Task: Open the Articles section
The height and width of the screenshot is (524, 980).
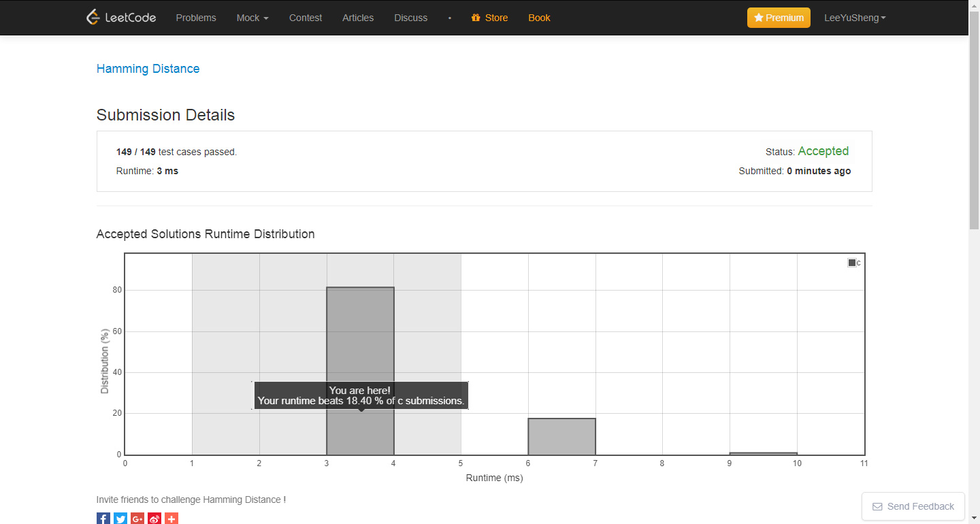Action: click(x=358, y=18)
